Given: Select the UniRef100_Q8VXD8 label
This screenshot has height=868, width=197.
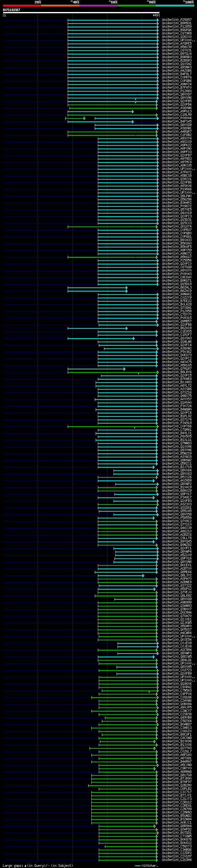Looking at the screenshot, I should click(177, 125).
